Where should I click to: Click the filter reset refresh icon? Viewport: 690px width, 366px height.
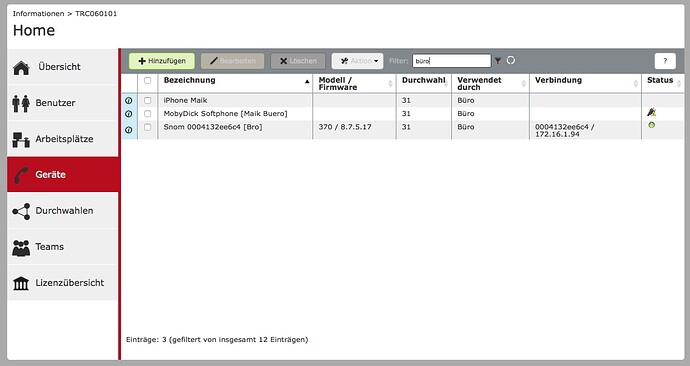(x=510, y=60)
